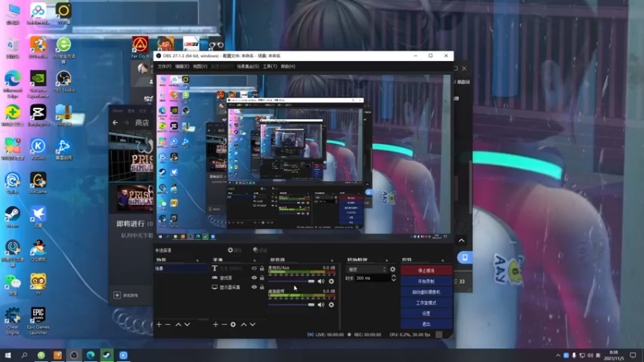Open scene transition properties gear

point(393,269)
